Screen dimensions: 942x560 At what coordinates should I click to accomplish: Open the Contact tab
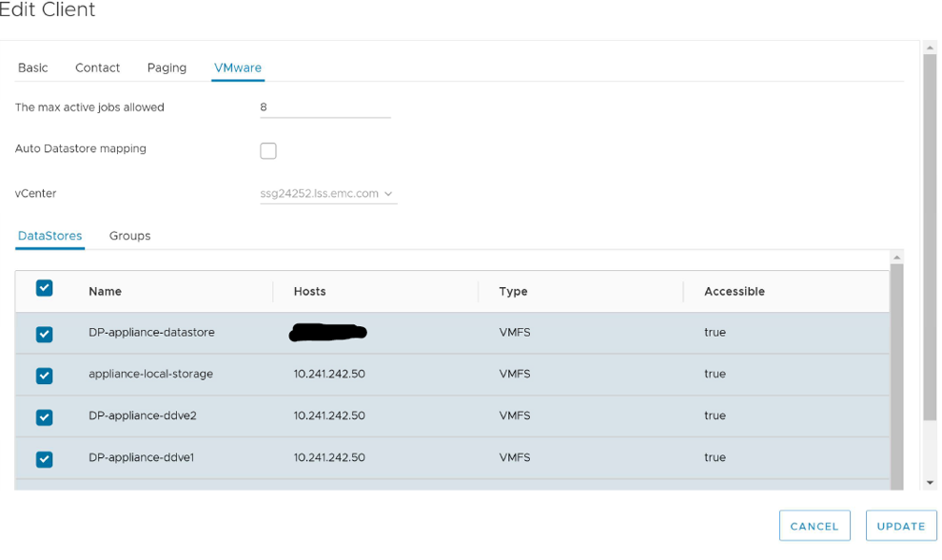(97, 68)
